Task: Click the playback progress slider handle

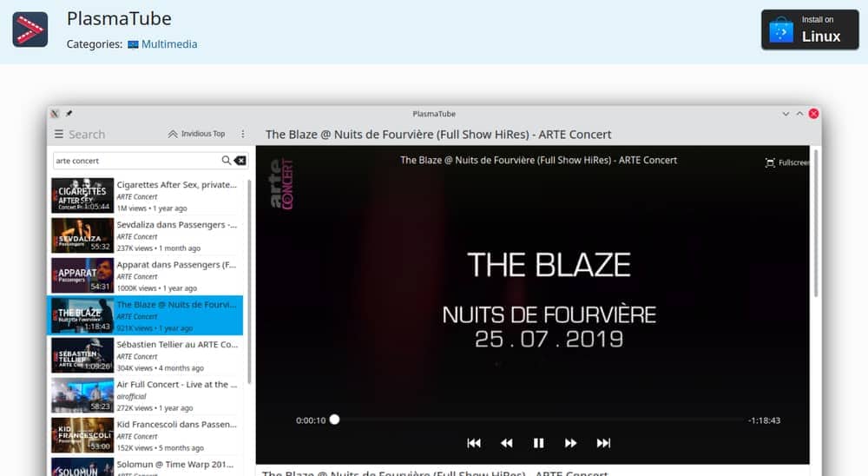Action: 334,420
